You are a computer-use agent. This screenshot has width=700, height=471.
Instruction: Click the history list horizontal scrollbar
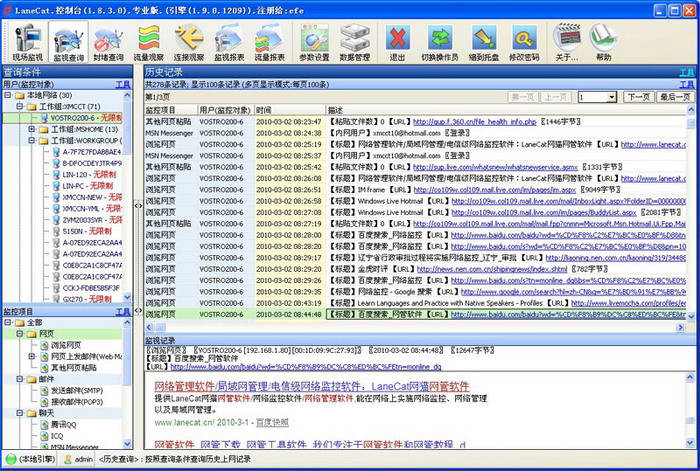click(x=415, y=327)
